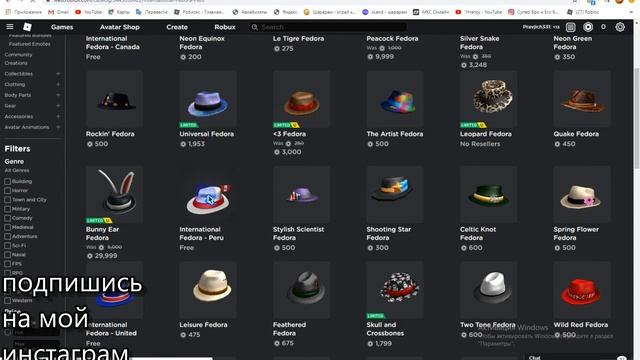
Task: Check the Naval genre filter
Action: tap(7, 255)
